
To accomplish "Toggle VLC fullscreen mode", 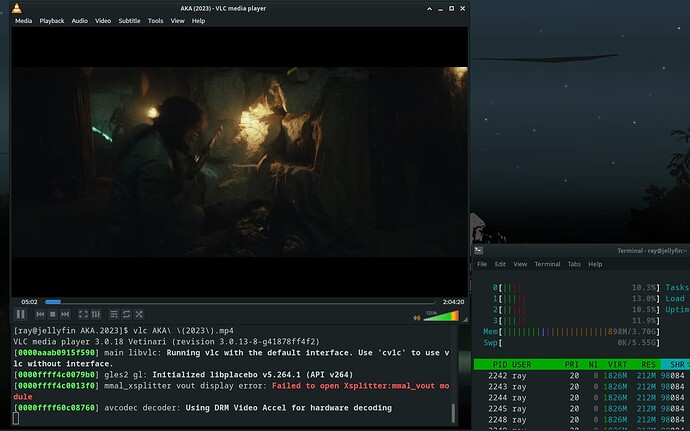I will coord(83,314).
